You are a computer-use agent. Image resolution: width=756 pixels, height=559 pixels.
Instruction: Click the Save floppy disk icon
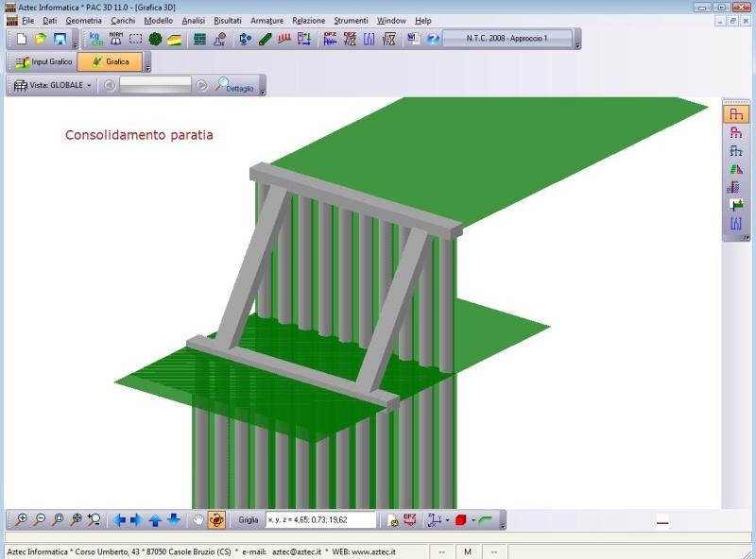60,39
